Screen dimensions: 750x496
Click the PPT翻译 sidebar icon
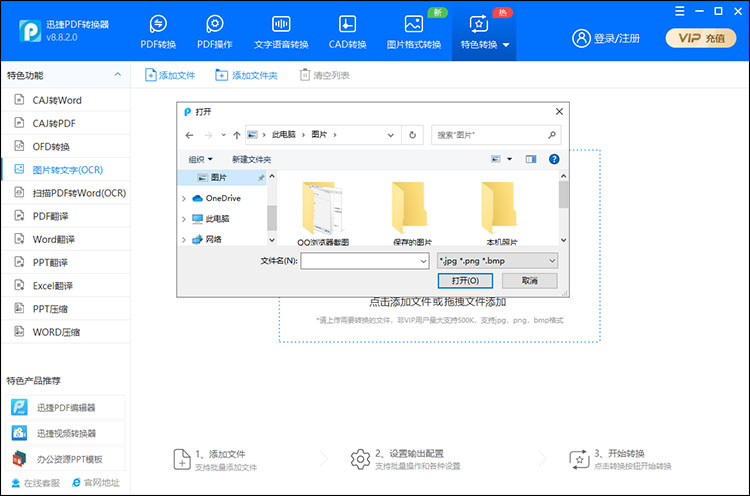pos(19,262)
